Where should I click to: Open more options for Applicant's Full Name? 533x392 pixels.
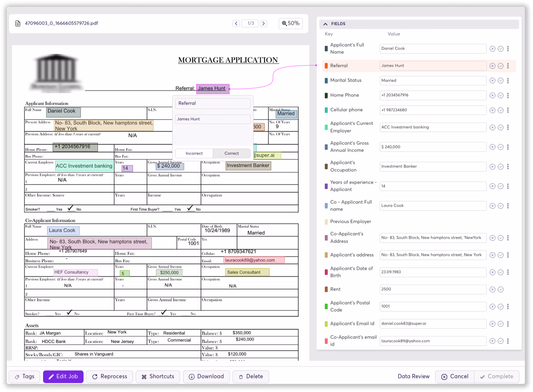point(508,49)
